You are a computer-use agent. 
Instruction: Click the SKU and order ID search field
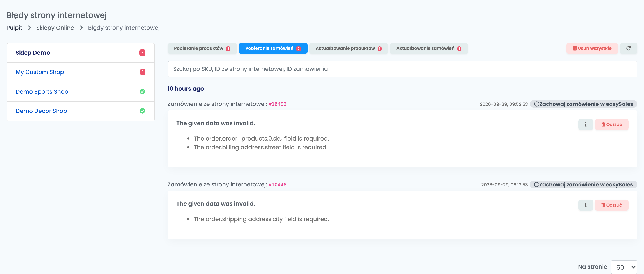coord(402,69)
